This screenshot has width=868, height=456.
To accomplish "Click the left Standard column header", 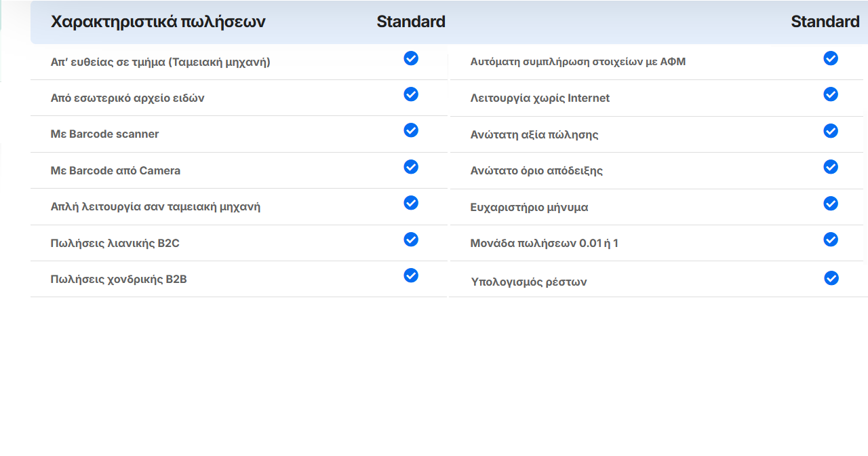I will point(411,22).
